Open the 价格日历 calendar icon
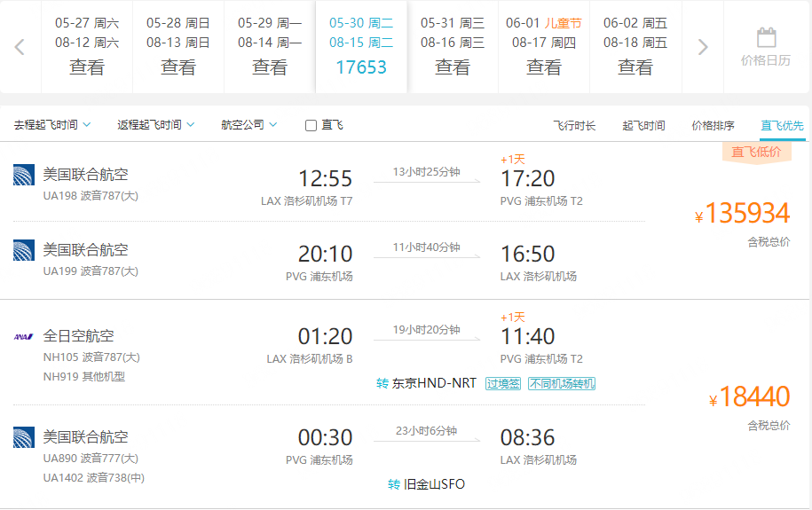This screenshot has height=510, width=812. click(x=766, y=38)
